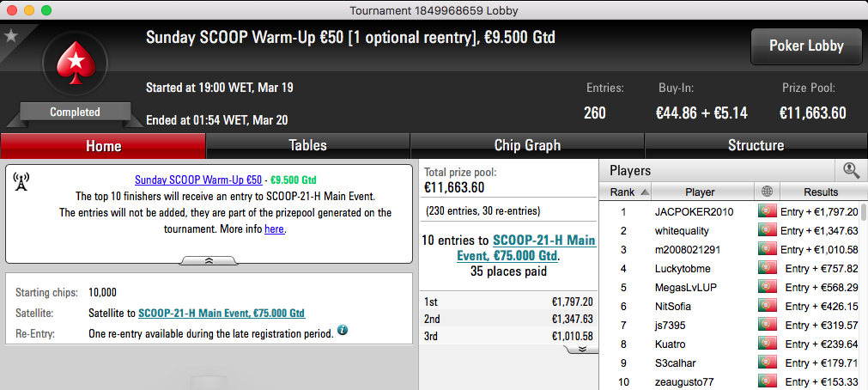Open the Chip Graph tab
The image size is (868, 390).
(527, 146)
